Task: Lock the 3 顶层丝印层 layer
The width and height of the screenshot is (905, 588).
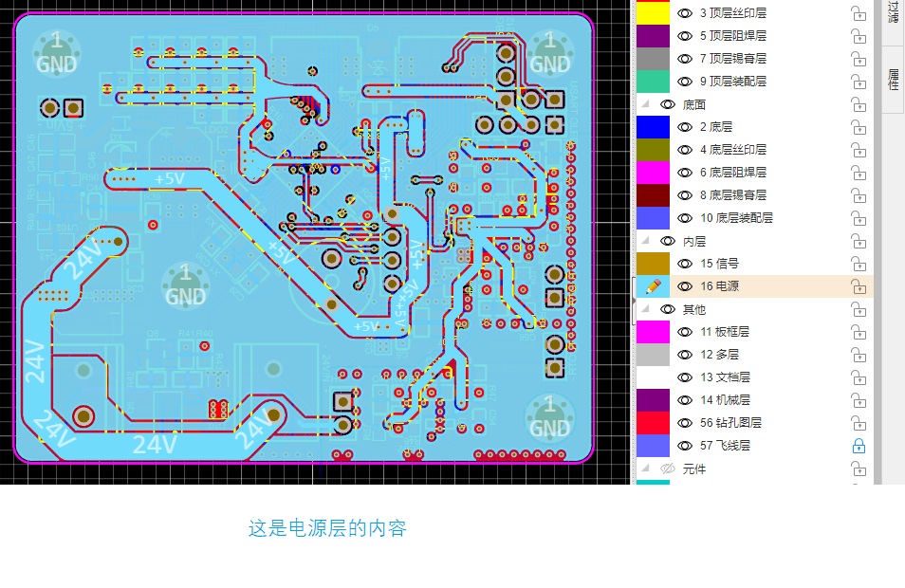Action: [859, 13]
